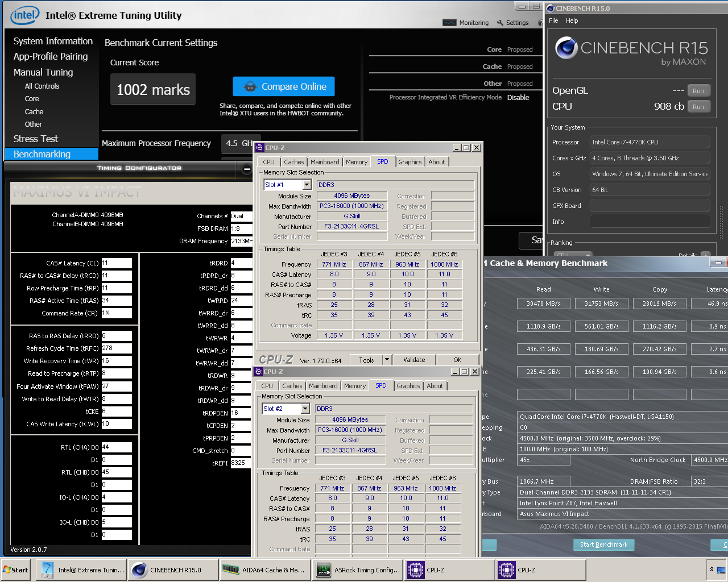Open App-Profile Pairing in XTU sidebar
Viewport: 728px width, 582px height.
(51, 56)
